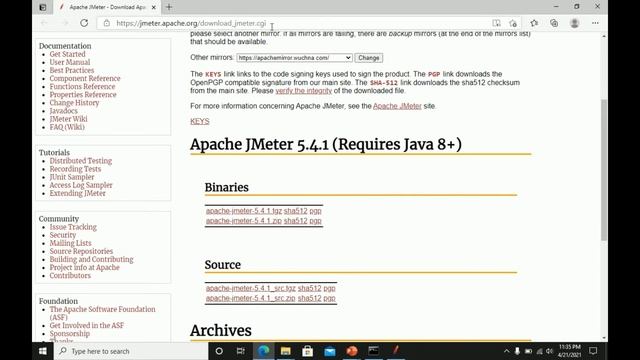640x360 pixels.
Task: Open PowerPoint from taskbar
Action: tap(352, 351)
